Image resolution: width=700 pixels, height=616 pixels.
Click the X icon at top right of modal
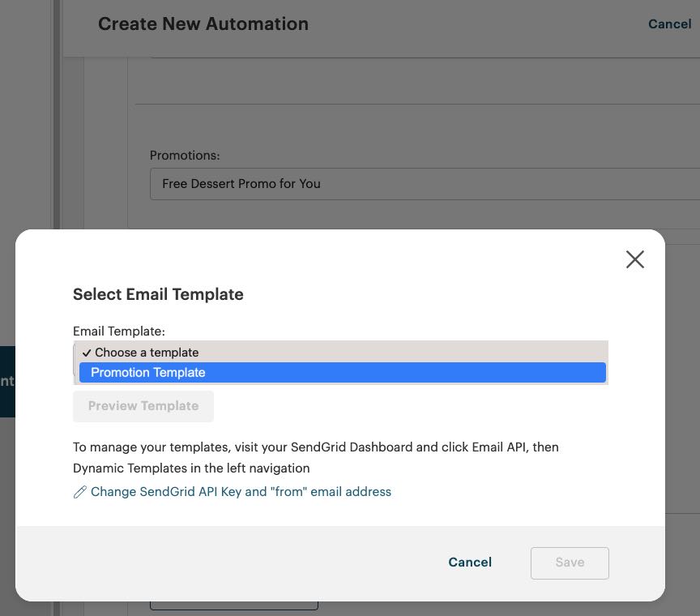634,259
